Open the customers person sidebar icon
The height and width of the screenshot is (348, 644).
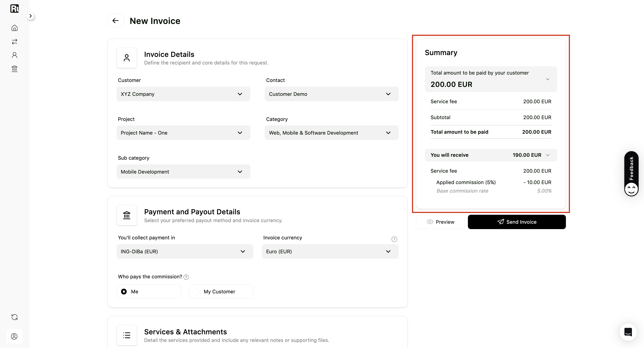15,55
